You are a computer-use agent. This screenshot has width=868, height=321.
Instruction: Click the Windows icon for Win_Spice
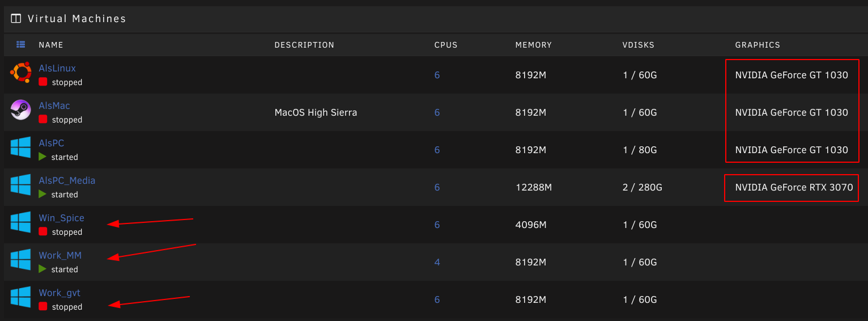(21, 222)
